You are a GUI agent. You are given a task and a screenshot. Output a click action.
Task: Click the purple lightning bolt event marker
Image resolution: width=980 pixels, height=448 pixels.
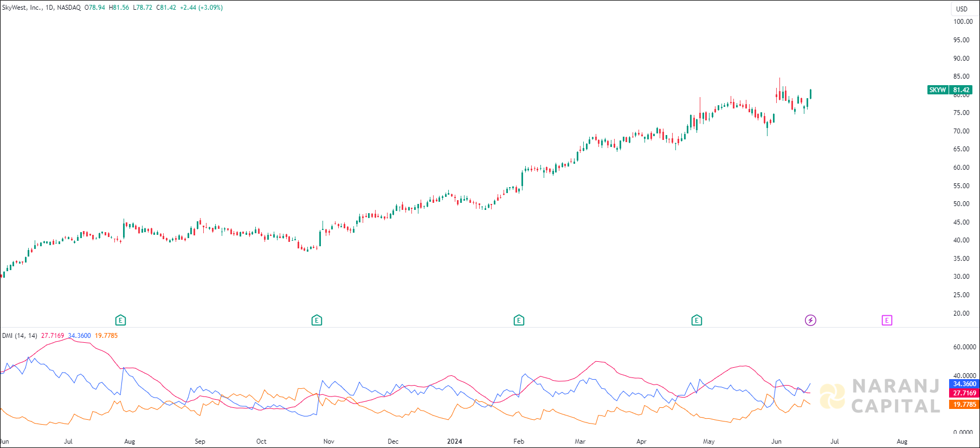tap(810, 320)
